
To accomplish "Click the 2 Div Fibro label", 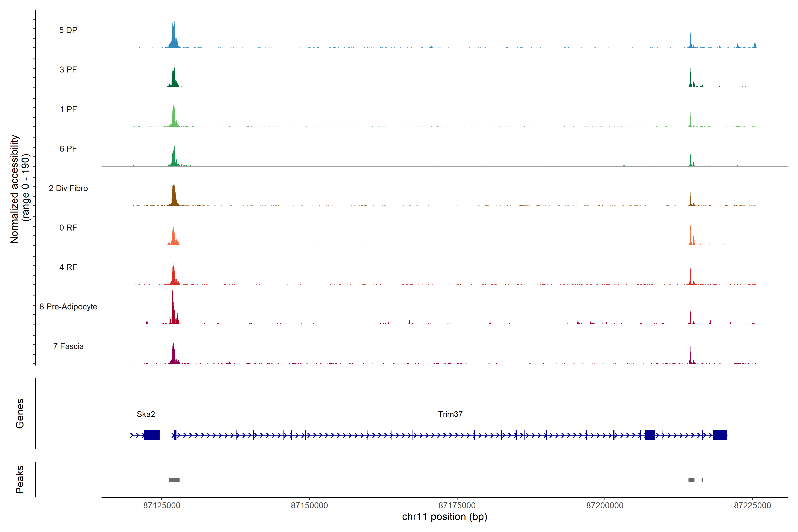I will click(x=68, y=188).
